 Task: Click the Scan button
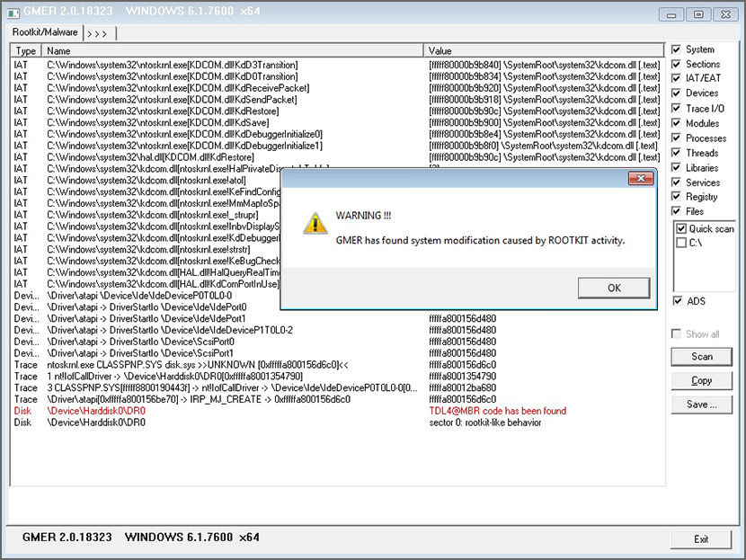point(701,356)
